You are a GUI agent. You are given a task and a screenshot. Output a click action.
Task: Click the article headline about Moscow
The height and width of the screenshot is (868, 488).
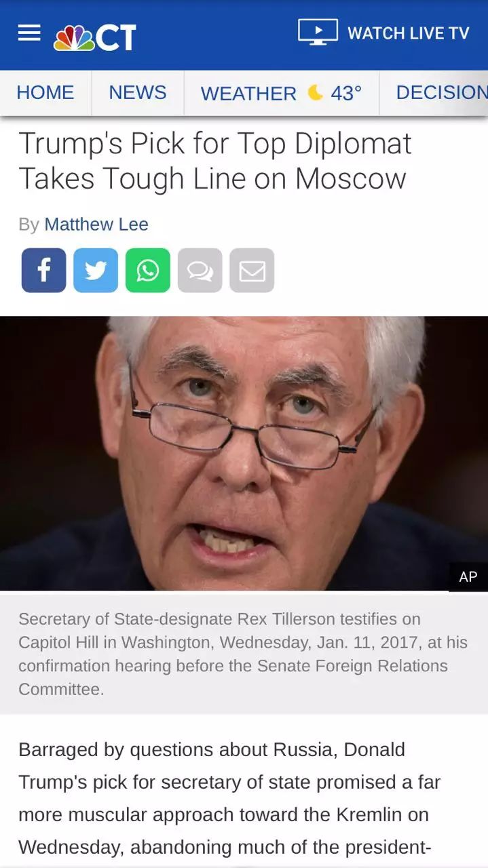215,161
